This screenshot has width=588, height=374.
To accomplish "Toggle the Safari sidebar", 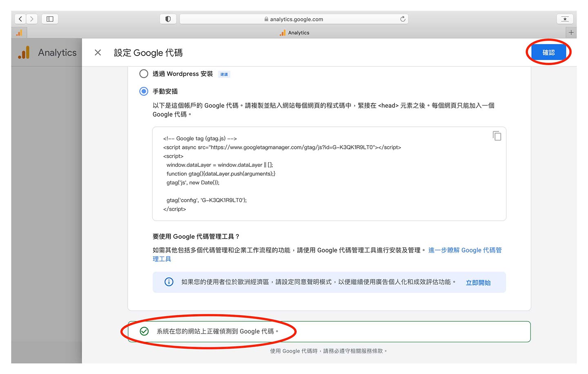I will (50, 19).
